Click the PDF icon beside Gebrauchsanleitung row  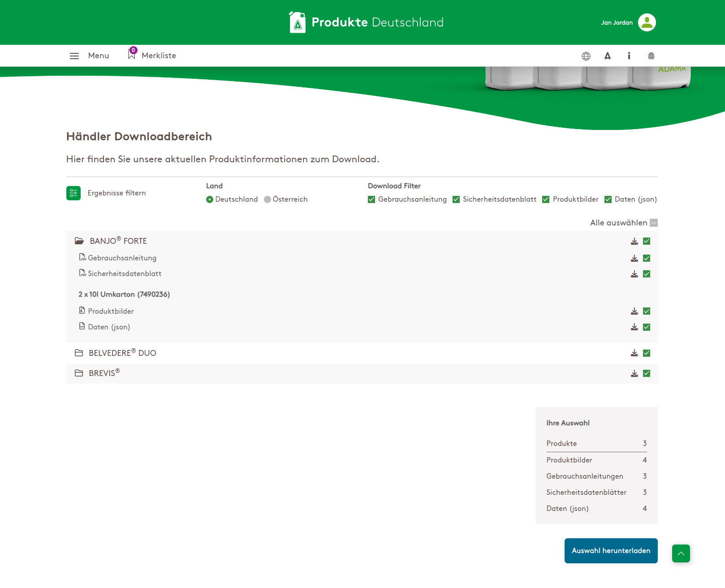[x=82, y=257]
